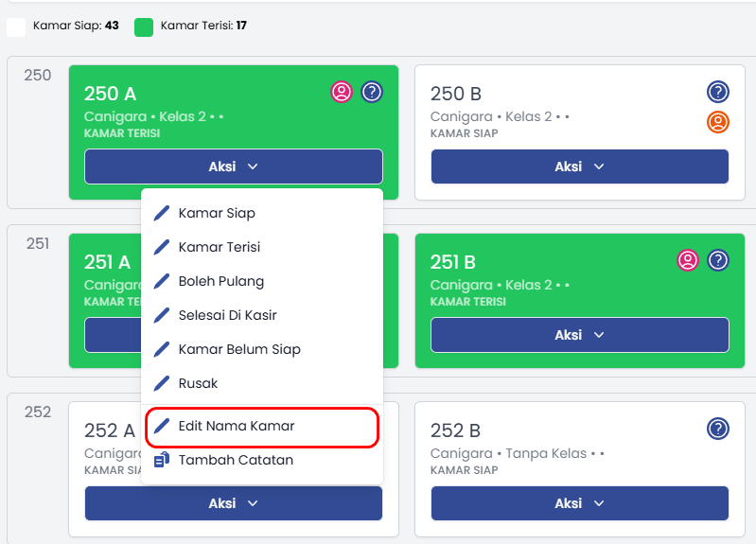This screenshot has width=756, height=544.
Task: Click Edit Nama Kamar menu item
Action: tap(236, 427)
